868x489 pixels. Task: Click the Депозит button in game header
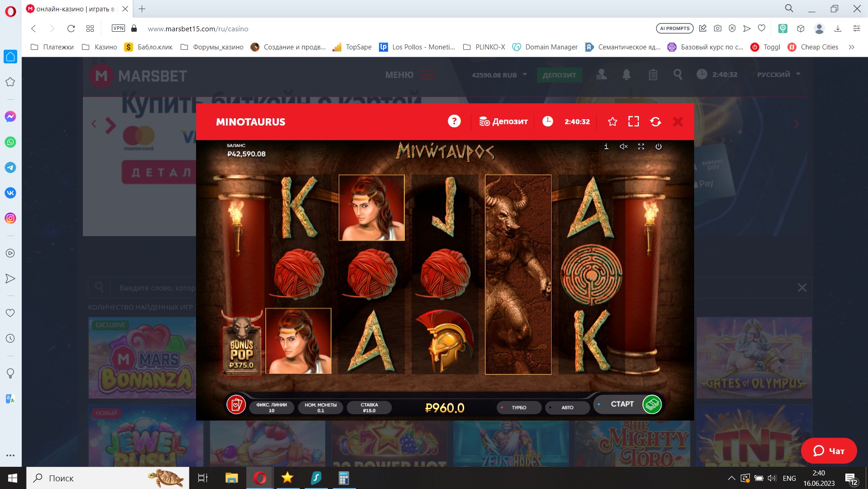[x=504, y=121]
